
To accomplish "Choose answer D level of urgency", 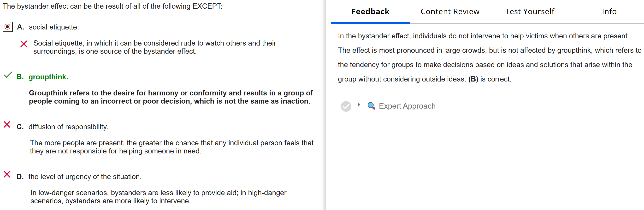I will click(85, 177).
